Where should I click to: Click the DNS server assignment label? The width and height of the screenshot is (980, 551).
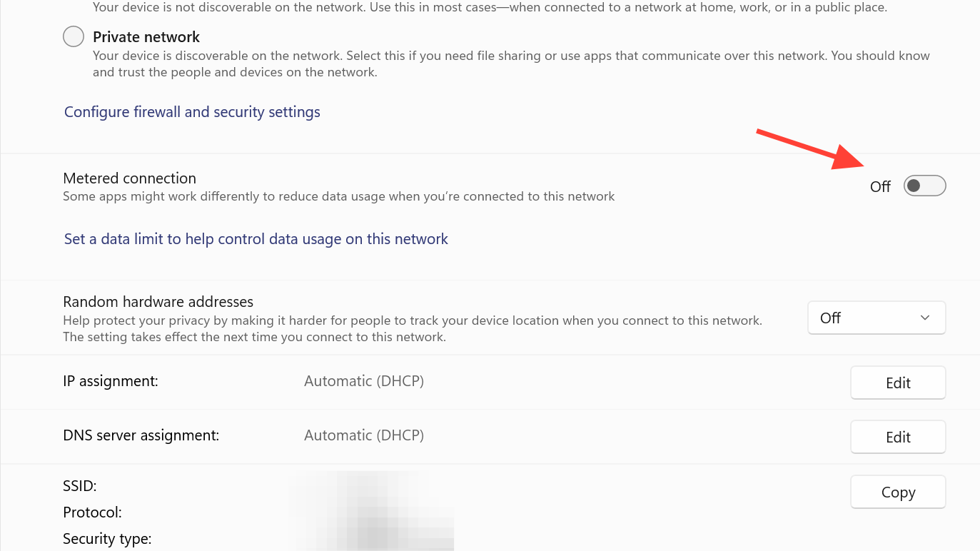tap(141, 435)
